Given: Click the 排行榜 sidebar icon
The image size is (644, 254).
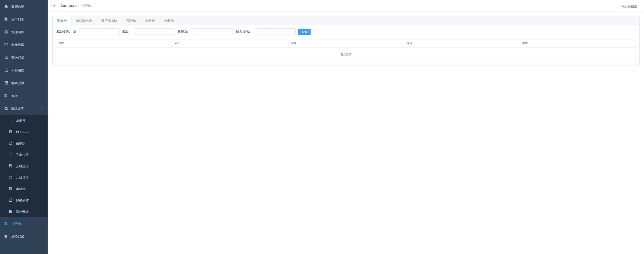Looking at the screenshot, I should pos(6,224).
